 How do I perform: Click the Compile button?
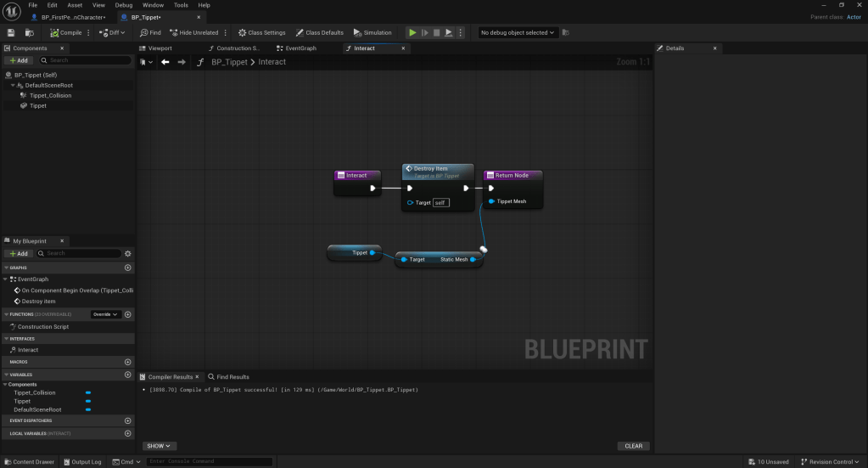pos(65,32)
